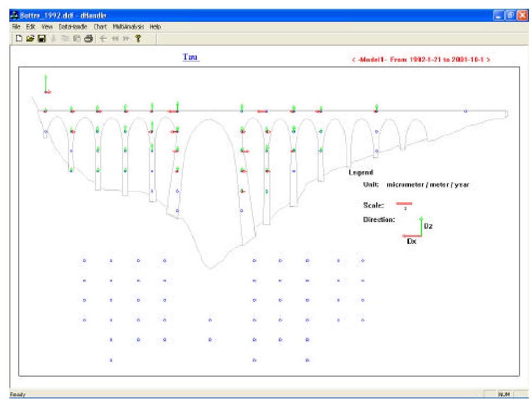Screen dimensions: 532x400
Task: Click the reference arrow marker above the bridge's left end
Action: point(47,84)
